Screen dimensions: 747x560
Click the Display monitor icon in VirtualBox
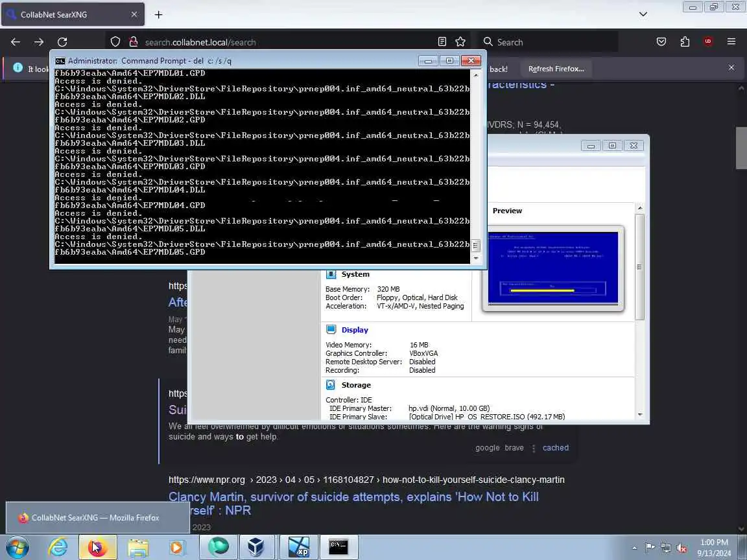coord(331,329)
